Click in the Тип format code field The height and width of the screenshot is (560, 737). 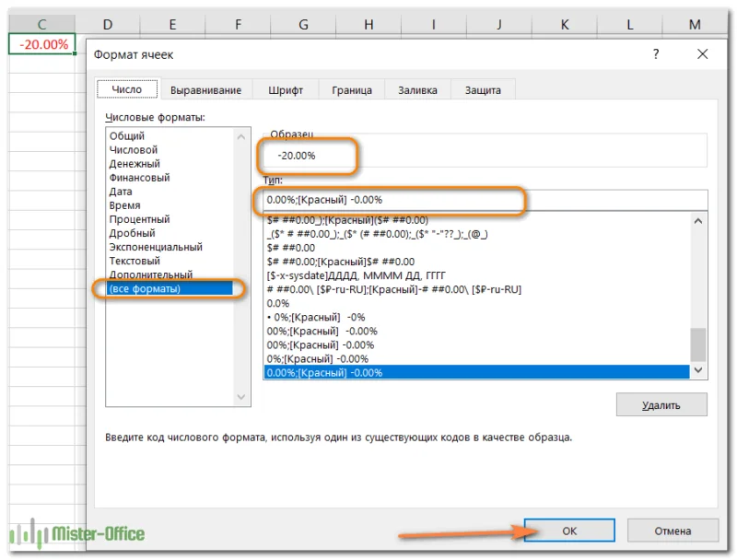pos(479,200)
